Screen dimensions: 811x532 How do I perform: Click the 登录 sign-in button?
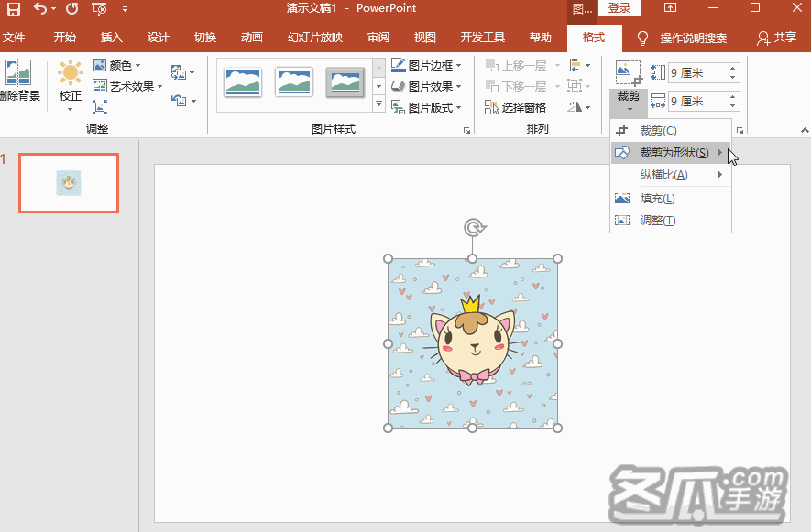619,7
